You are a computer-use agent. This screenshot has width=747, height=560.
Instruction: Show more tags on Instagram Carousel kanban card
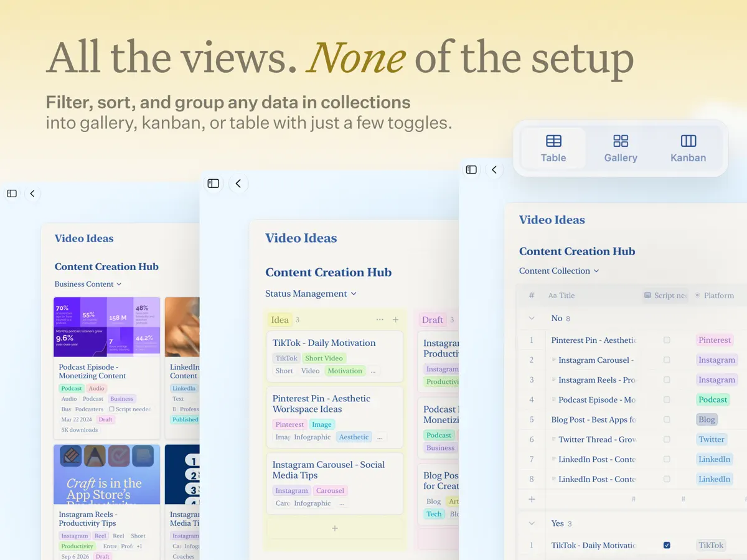point(342,503)
